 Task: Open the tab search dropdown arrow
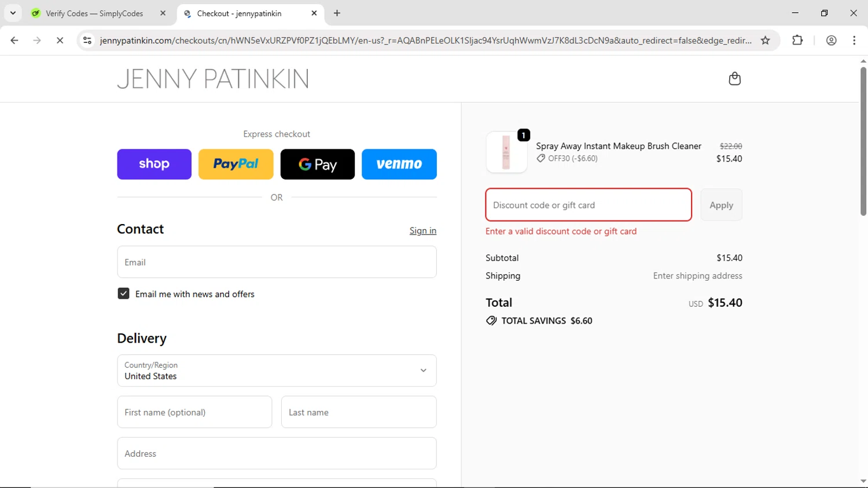[13, 13]
